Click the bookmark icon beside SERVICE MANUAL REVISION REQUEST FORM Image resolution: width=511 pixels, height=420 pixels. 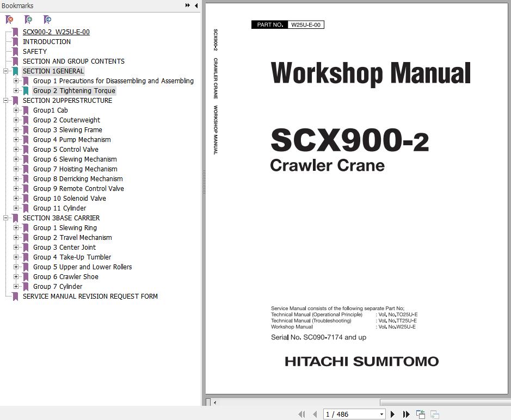15,297
